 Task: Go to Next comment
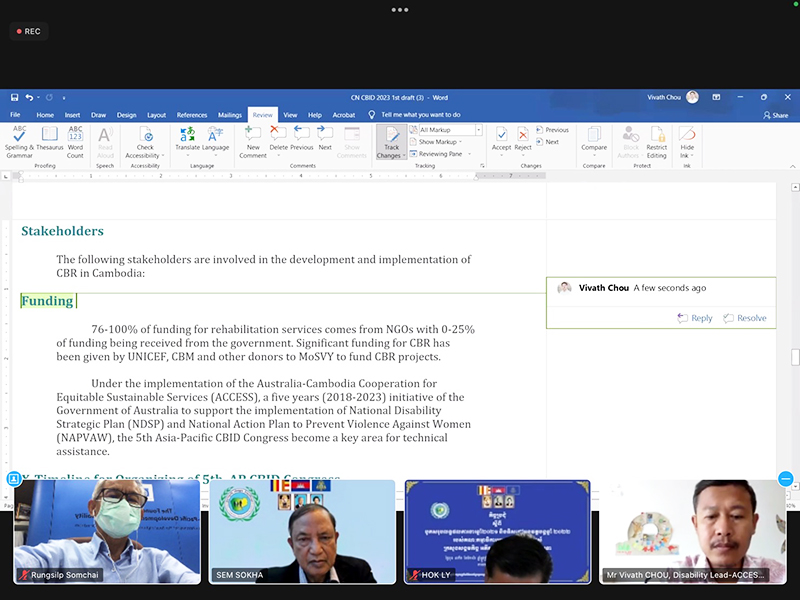point(325,138)
